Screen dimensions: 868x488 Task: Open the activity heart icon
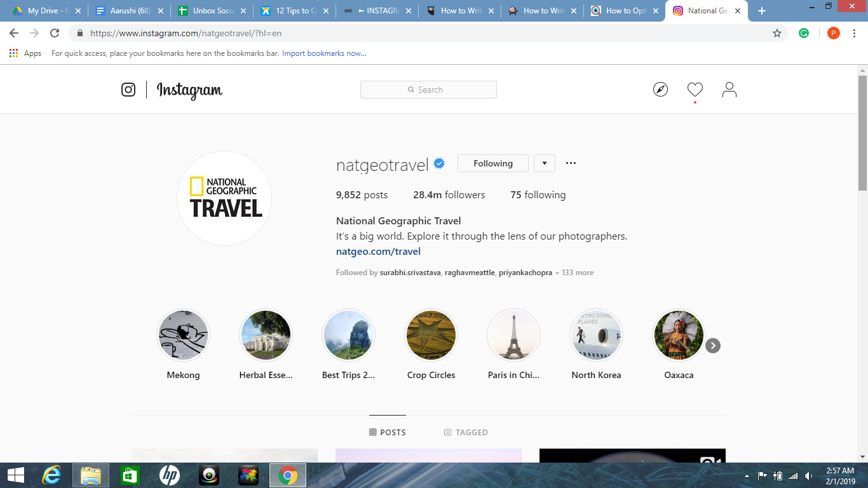[x=695, y=90]
